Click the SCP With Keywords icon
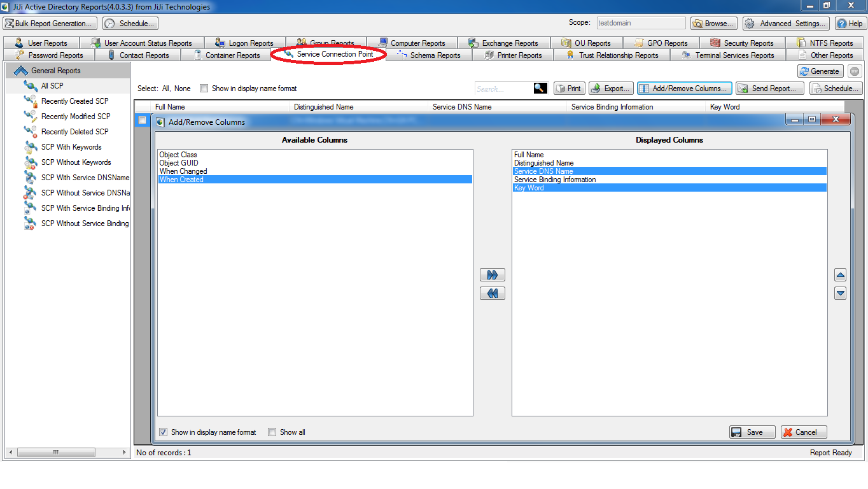The height and width of the screenshot is (489, 868). pyautogui.click(x=31, y=147)
